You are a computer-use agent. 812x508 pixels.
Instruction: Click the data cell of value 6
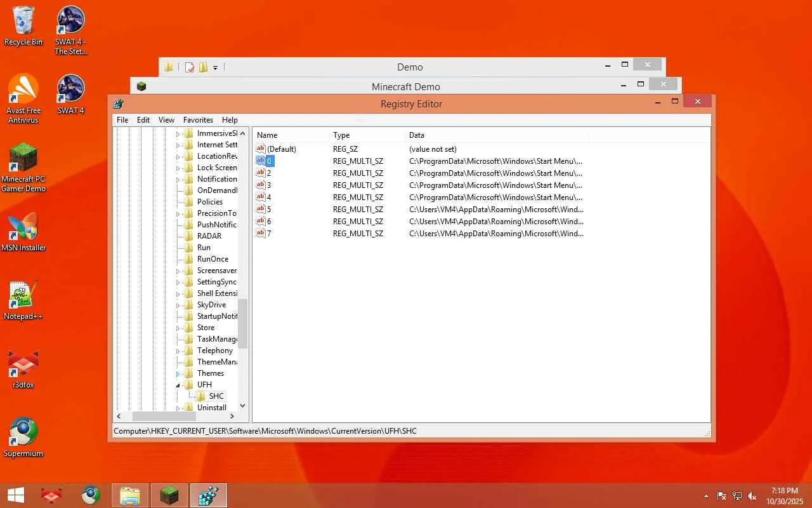tap(496, 222)
